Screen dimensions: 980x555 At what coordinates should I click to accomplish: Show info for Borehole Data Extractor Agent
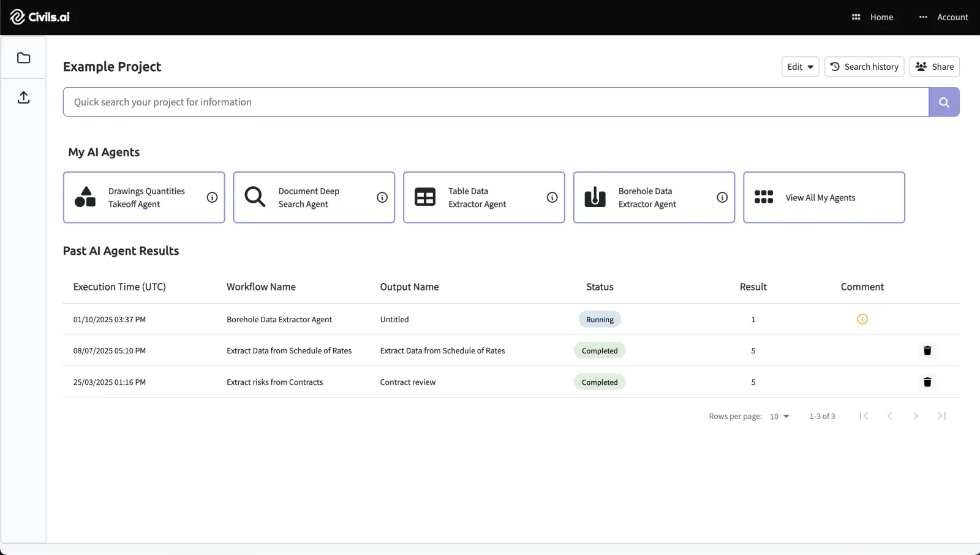[722, 197]
